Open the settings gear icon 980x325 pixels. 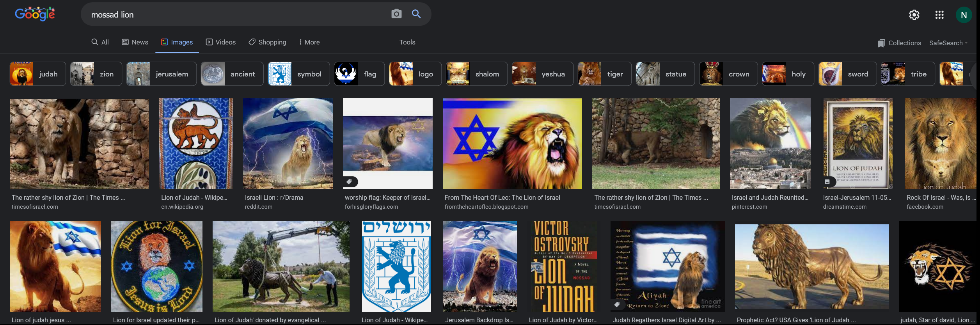click(914, 15)
